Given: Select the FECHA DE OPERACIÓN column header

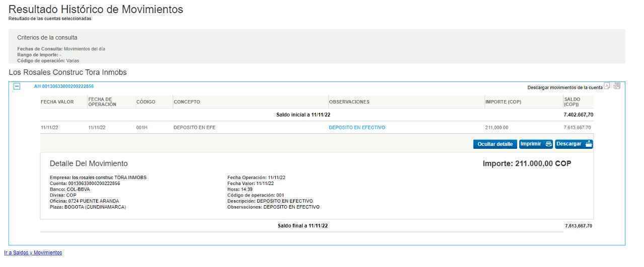Looking at the screenshot, I should [x=102, y=102].
